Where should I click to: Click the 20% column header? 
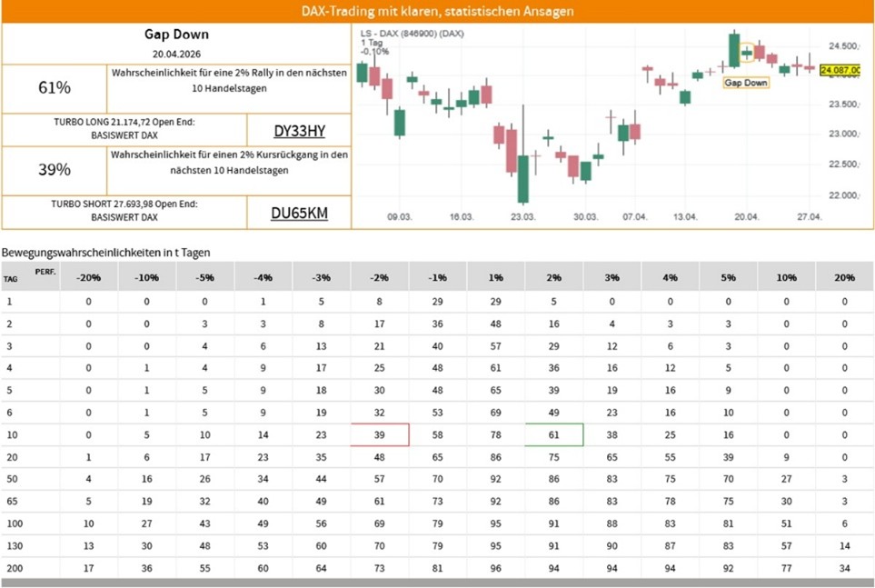[844, 277]
